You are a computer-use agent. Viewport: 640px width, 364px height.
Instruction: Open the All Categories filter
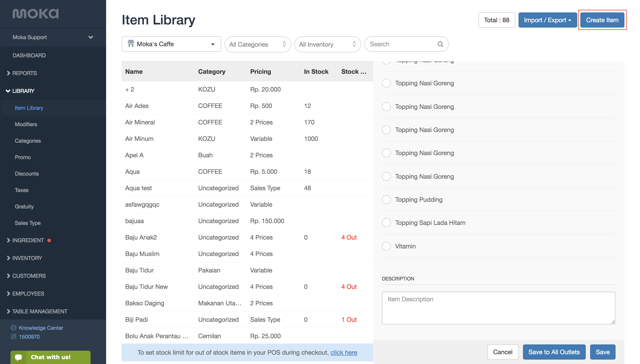[x=257, y=44]
